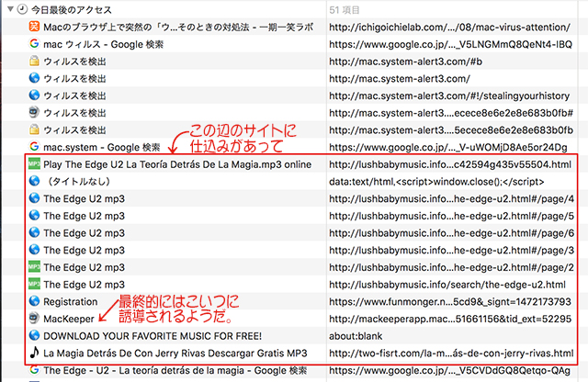Click the mac.system-alert3.com/#b address
The image size is (588, 382).
[x=406, y=62]
